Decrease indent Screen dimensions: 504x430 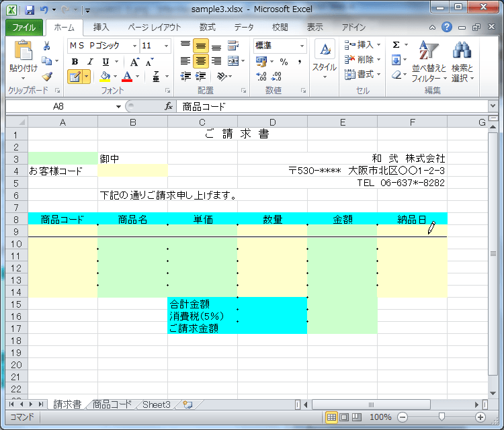pos(185,76)
